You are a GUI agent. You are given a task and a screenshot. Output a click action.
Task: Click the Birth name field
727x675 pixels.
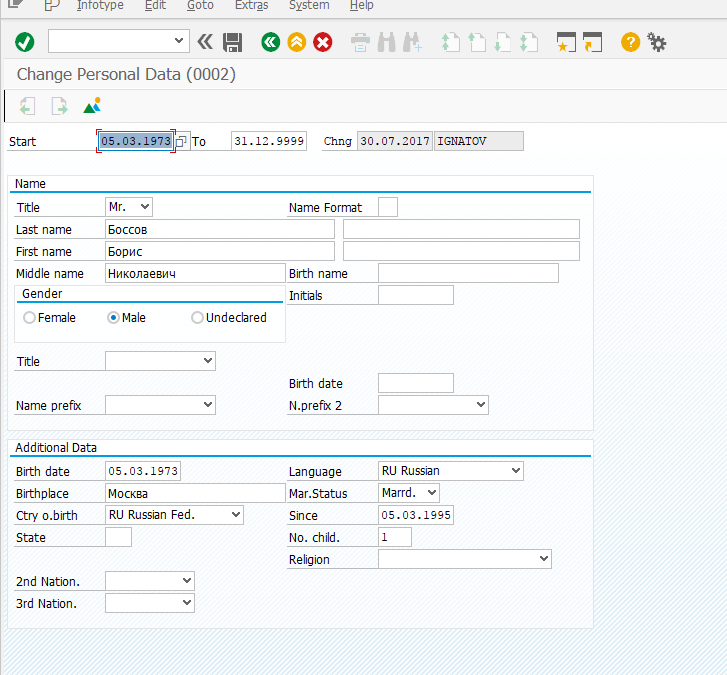coord(468,273)
